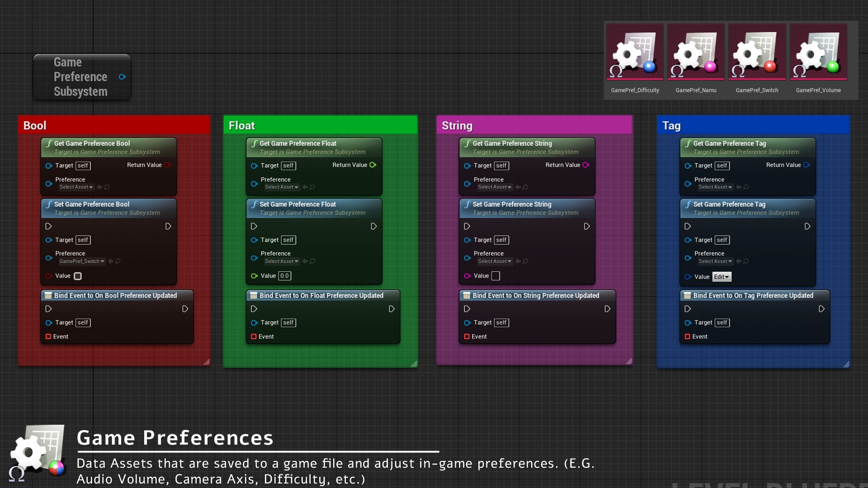Click the Value pin in Set Game Preference String
868x488 pixels.
tap(467, 276)
